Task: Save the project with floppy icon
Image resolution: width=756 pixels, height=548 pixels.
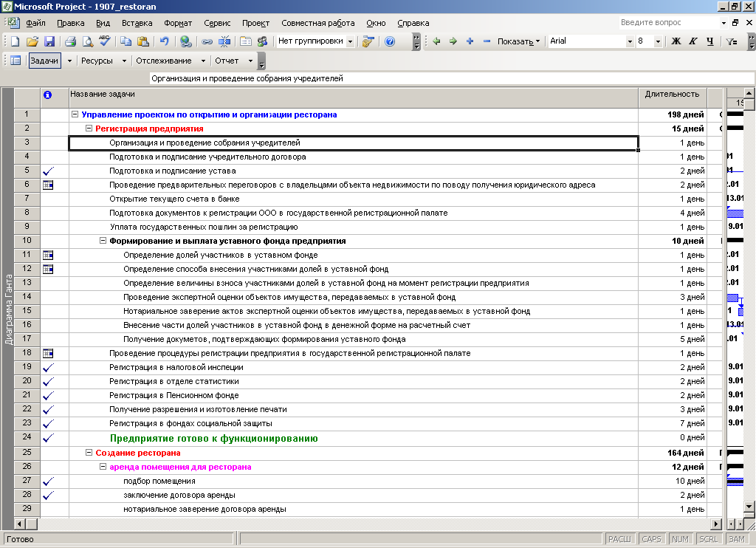Action: click(49, 41)
